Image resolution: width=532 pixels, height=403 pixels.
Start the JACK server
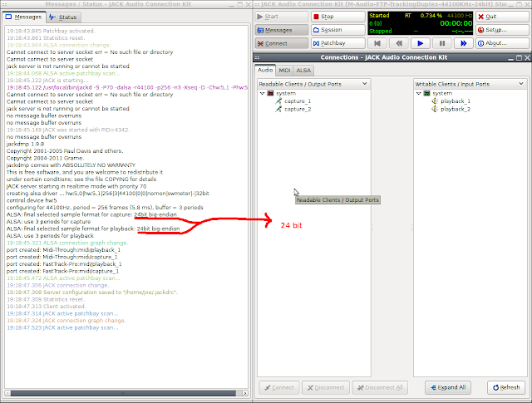pos(281,17)
